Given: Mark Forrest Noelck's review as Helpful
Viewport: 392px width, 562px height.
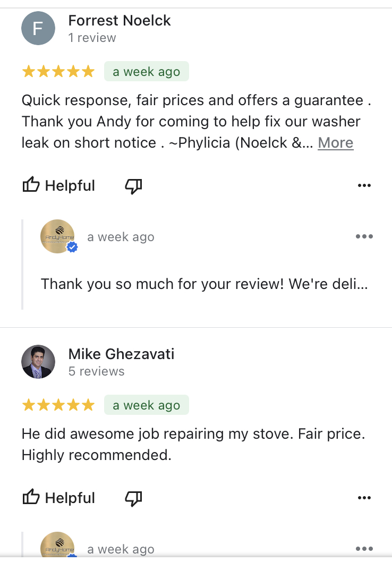Looking at the screenshot, I should click(x=58, y=185).
